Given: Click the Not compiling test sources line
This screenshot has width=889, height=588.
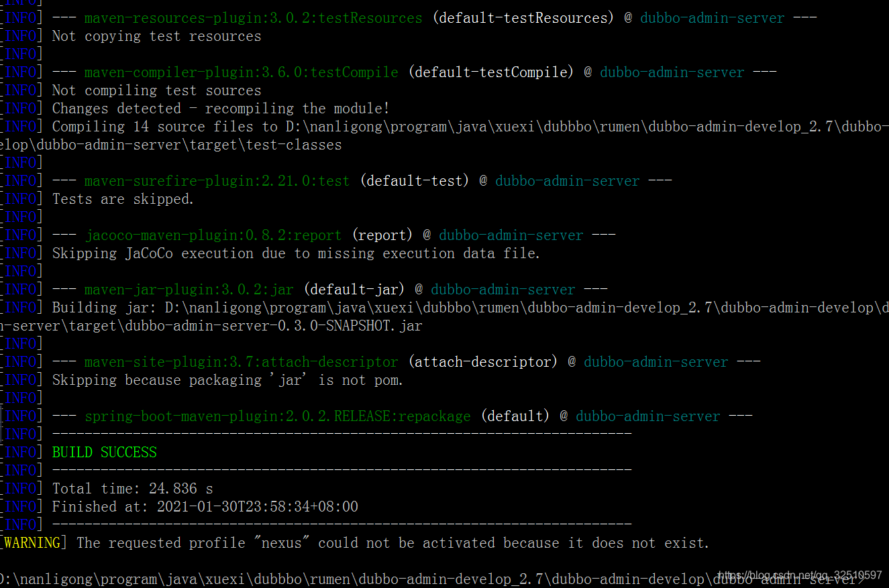Looking at the screenshot, I should tap(156, 91).
